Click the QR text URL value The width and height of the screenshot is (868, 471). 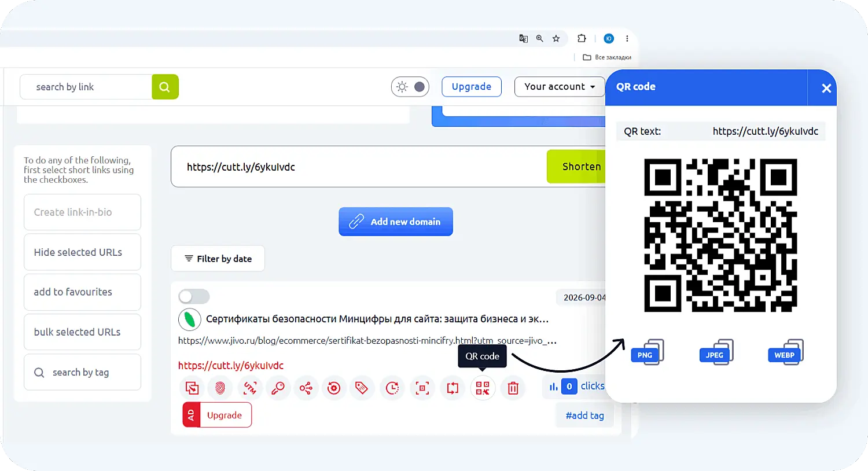click(x=765, y=131)
